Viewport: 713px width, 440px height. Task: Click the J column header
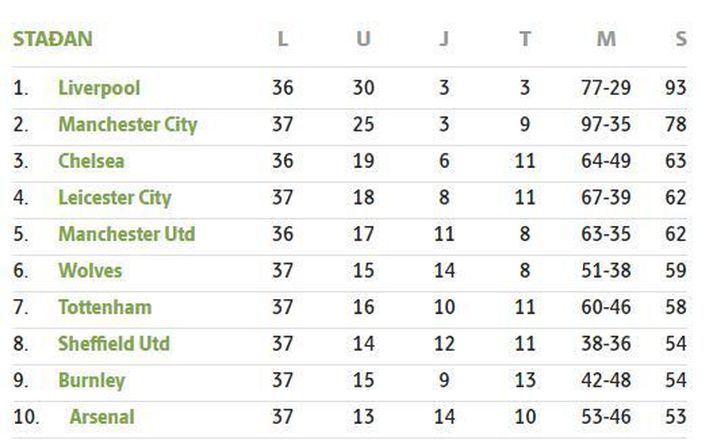444,39
